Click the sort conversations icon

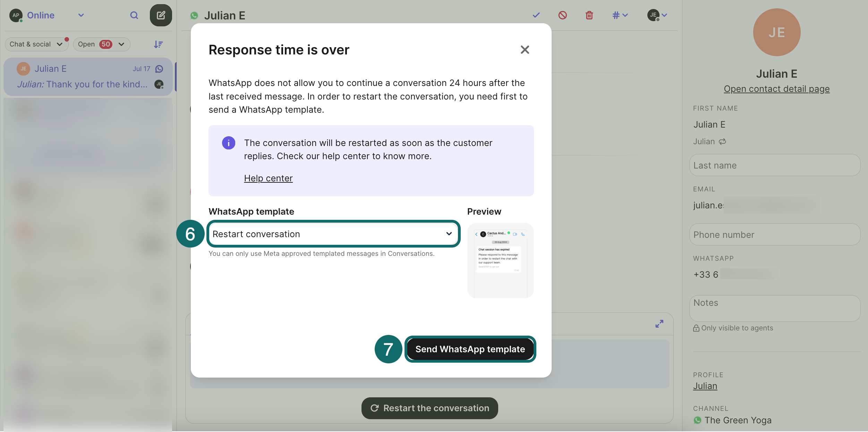[x=158, y=44]
